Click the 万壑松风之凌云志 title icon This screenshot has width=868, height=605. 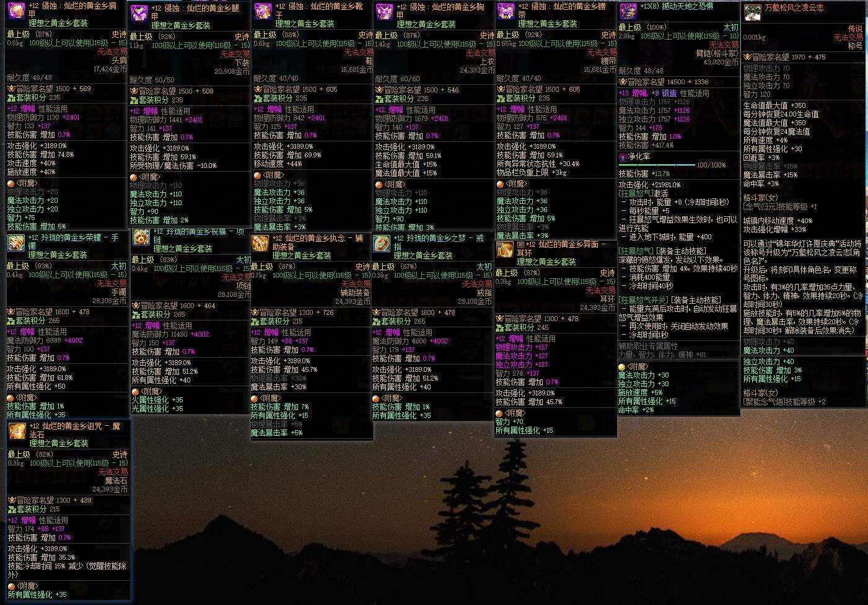tap(752, 12)
